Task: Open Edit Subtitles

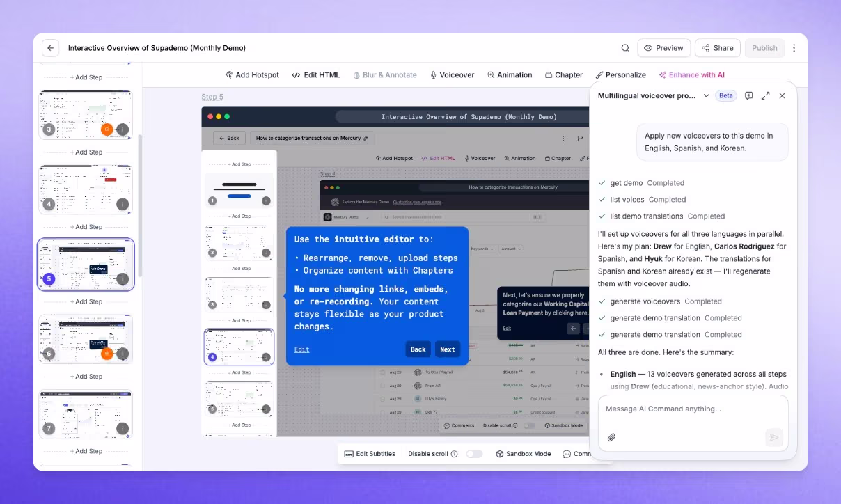Action: [x=370, y=454]
